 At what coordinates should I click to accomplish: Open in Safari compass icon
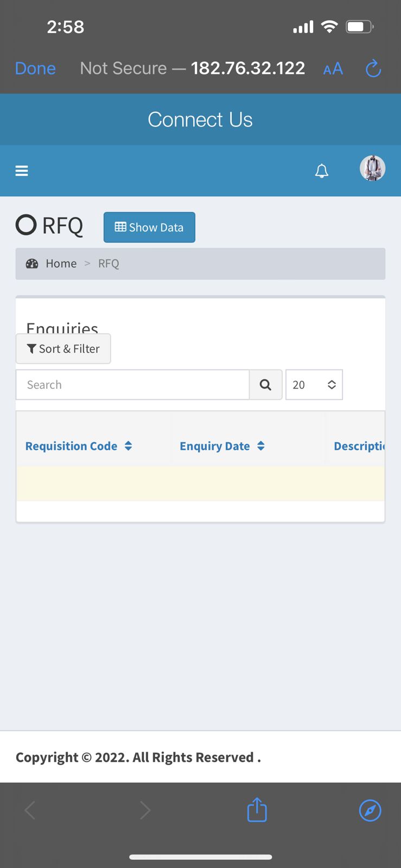(x=370, y=810)
